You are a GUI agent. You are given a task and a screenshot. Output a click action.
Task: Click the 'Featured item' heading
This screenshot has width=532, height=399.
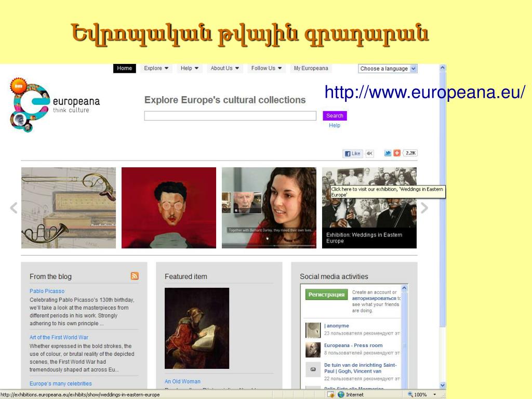click(186, 276)
